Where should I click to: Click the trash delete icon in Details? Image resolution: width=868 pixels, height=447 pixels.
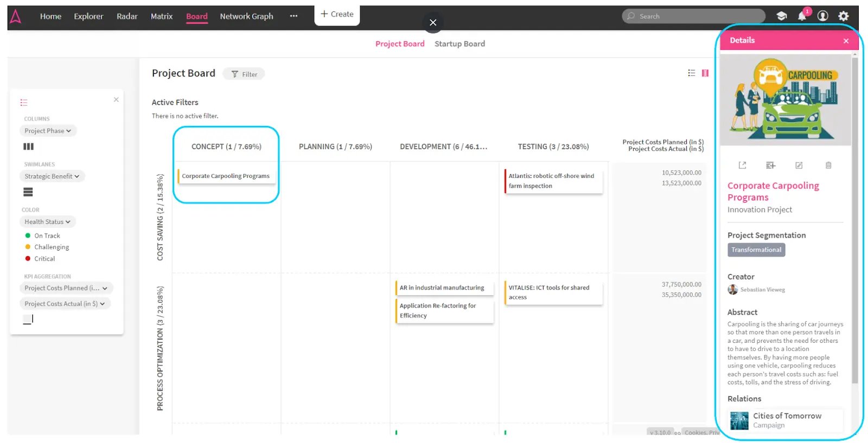(x=828, y=165)
